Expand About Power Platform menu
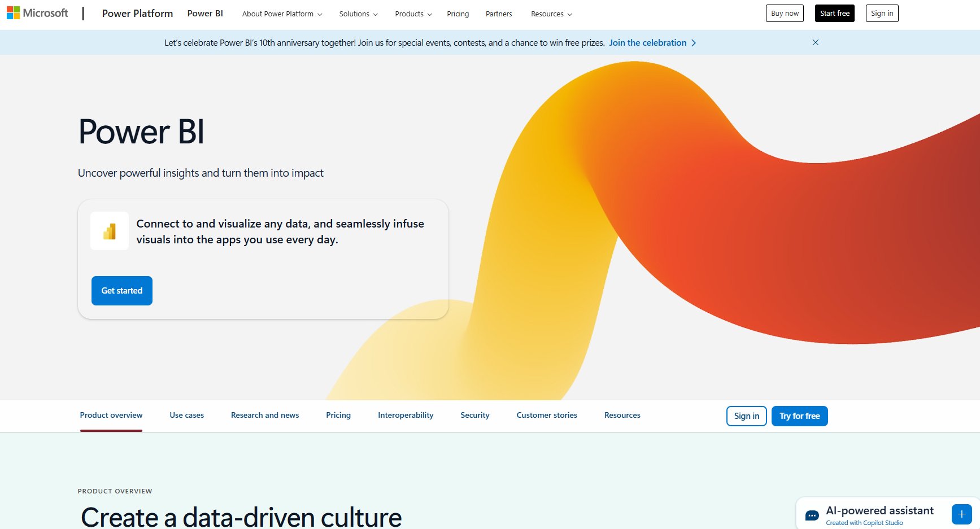This screenshot has width=980, height=529. (x=282, y=14)
